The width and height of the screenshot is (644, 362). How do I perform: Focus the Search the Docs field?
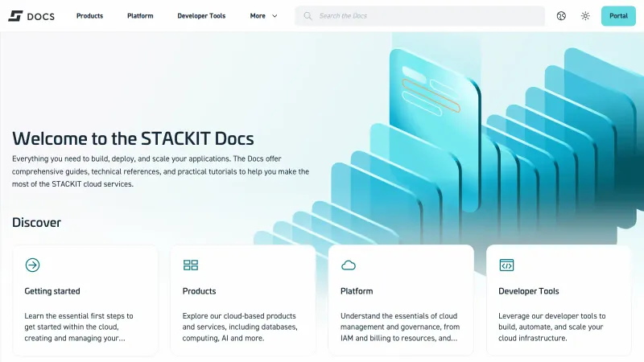427,16
